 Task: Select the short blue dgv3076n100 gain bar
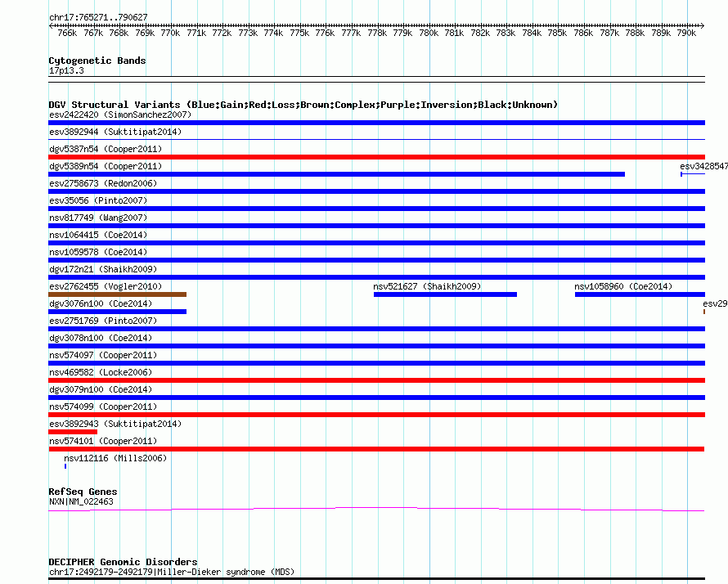pyautogui.click(x=117, y=312)
